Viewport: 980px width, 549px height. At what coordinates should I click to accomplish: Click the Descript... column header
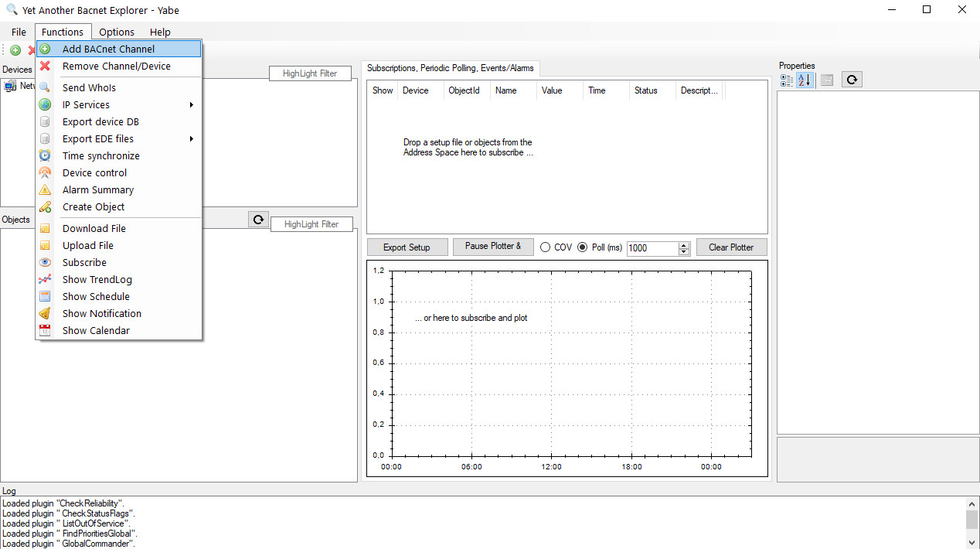click(699, 90)
